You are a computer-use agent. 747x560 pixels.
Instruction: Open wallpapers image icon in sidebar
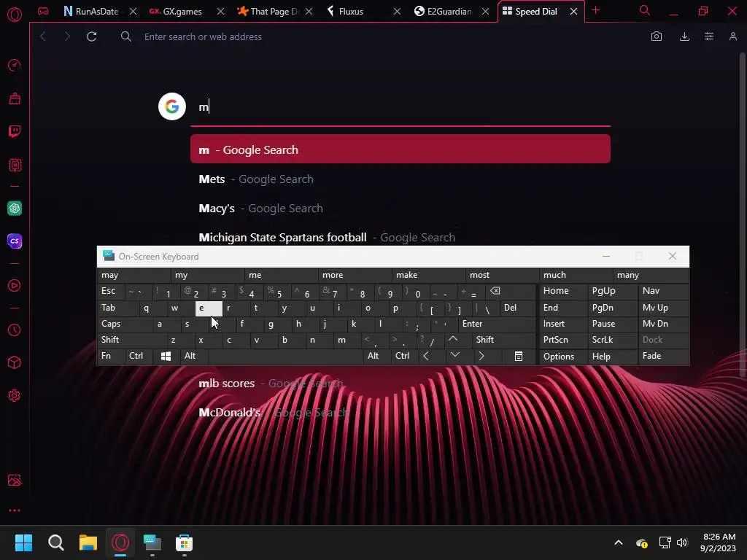[x=15, y=480]
